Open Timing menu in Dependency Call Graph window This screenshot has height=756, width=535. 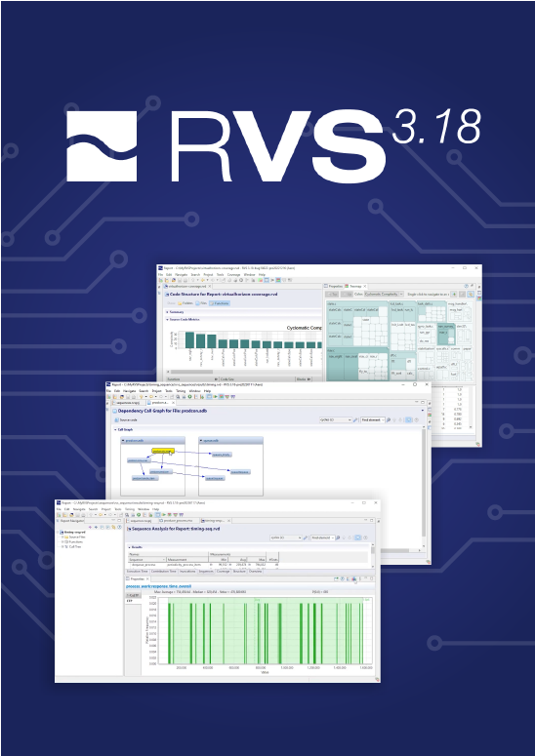click(181, 391)
